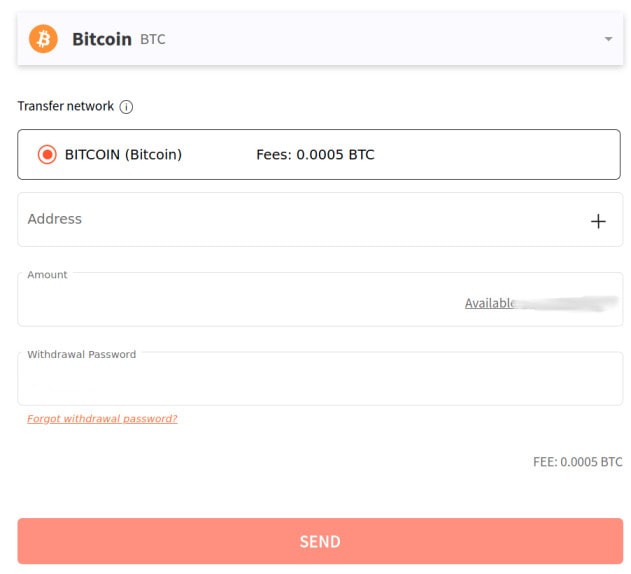Click the orange Bitcoin logo icon
The width and height of the screenshot is (631, 574).
[44, 39]
